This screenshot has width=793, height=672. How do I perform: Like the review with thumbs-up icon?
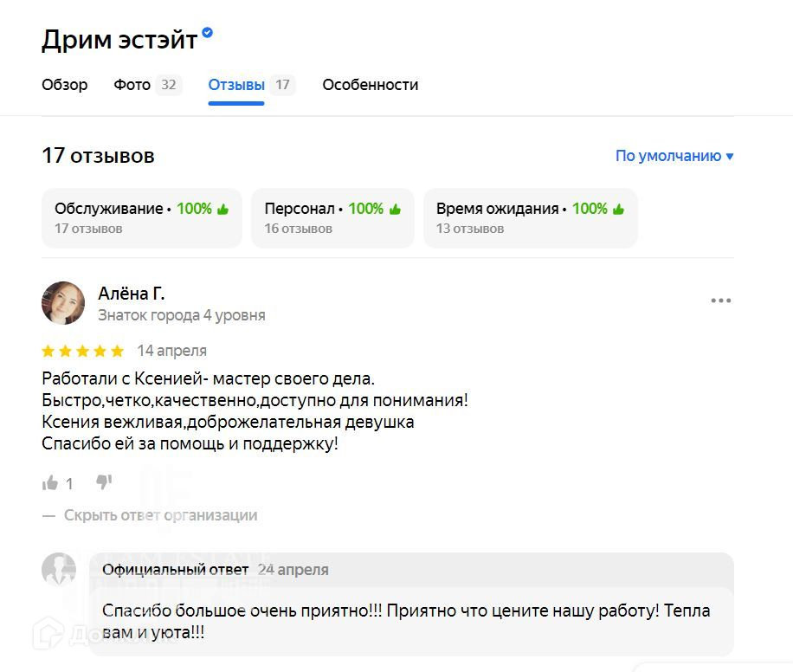pos(50,483)
